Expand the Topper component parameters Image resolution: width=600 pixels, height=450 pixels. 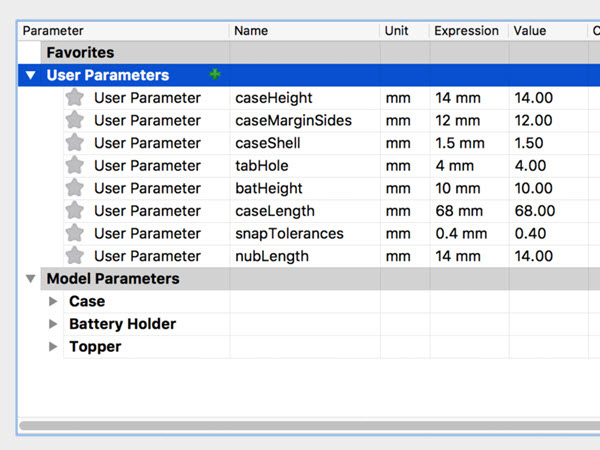tap(53, 347)
